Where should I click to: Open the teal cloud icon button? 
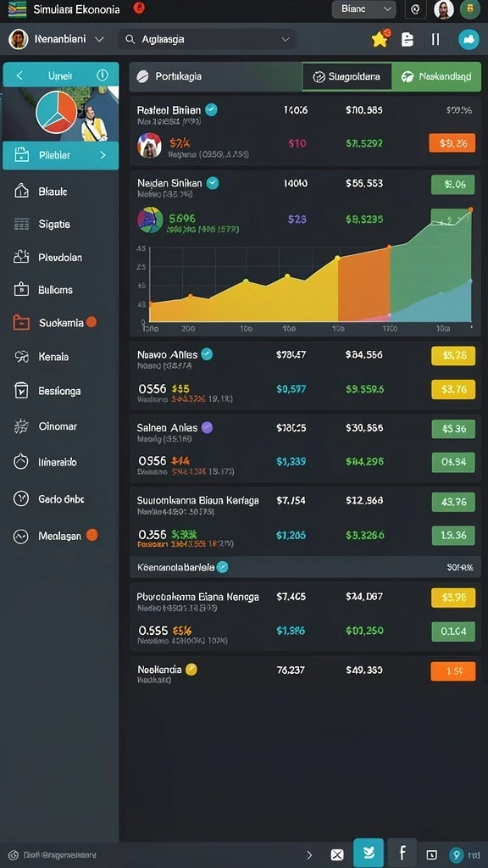[469, 39]
